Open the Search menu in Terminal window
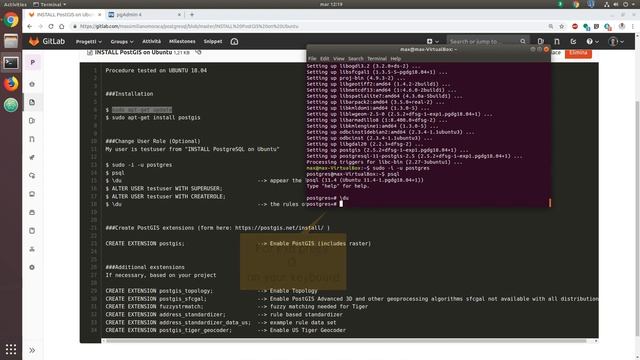Viewport: 640px width, 360px height. point(356,59)
